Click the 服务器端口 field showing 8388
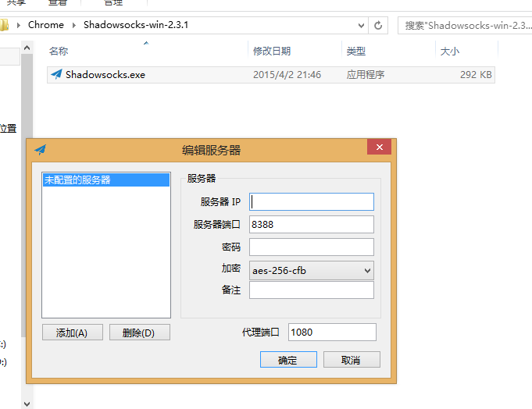The image size is (532, 409). coord(312,224)
